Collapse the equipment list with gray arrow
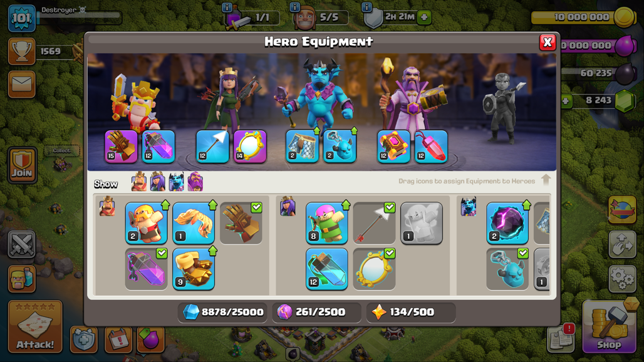 (x=546, y=180)
